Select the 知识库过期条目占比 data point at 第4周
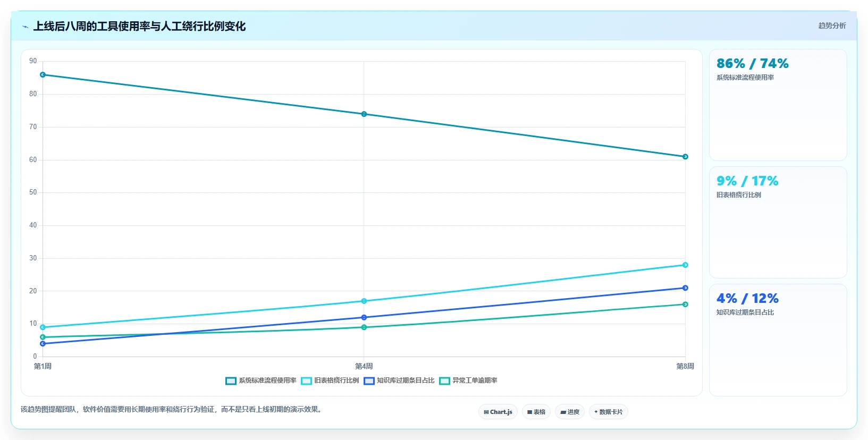This screenshot has height=440, width=868. click(364, 318)
